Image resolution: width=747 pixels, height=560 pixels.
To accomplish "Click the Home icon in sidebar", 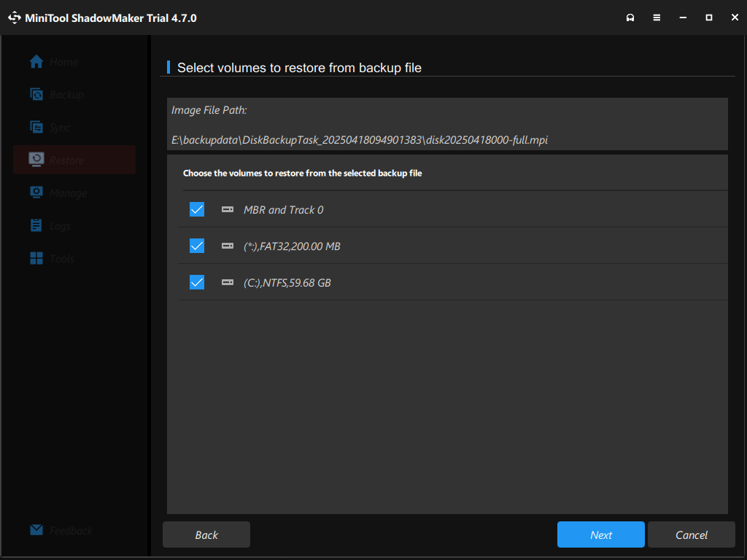I will [36, 62].
